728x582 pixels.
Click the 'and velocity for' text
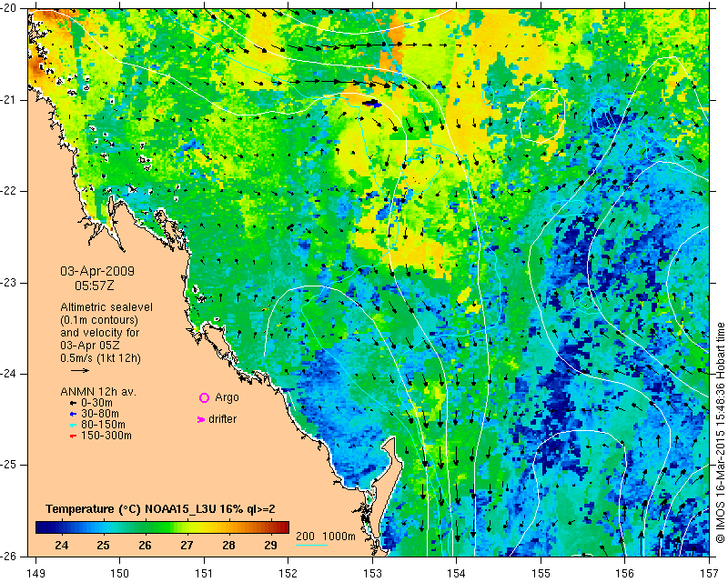tap(100, 333)
